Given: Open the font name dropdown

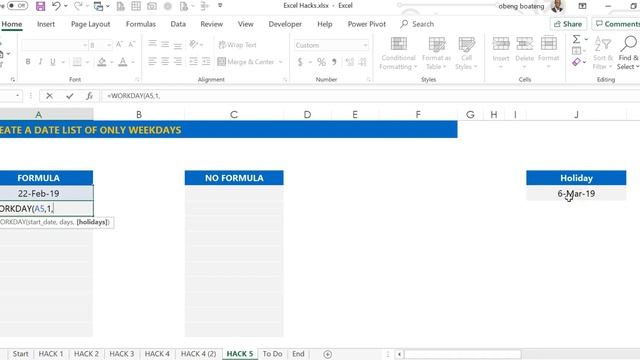Looking at the screenshot, I should [x=84, y=45].
